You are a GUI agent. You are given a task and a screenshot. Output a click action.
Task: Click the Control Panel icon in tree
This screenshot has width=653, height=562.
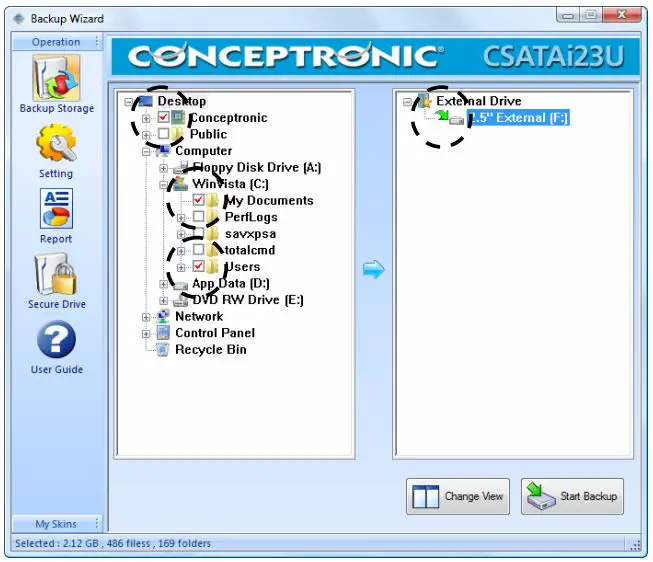163,332
